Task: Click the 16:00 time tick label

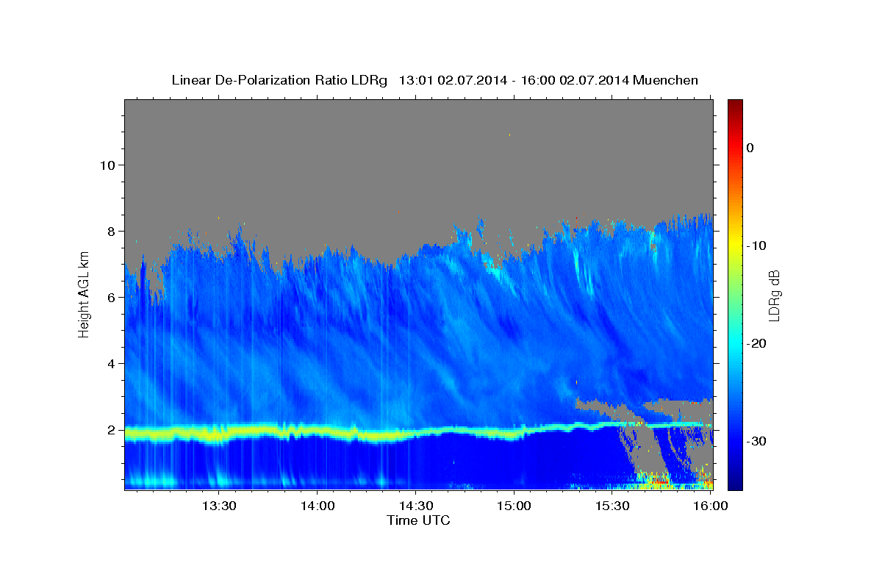Action: pyautogui.click(x=709, y=506)
